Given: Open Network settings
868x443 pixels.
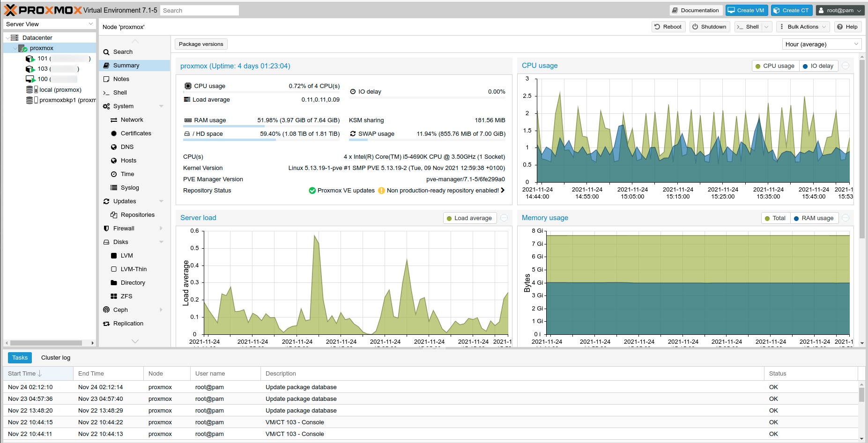Looking at the screenshot, I should pyautogui.click(x=135, y=120).
